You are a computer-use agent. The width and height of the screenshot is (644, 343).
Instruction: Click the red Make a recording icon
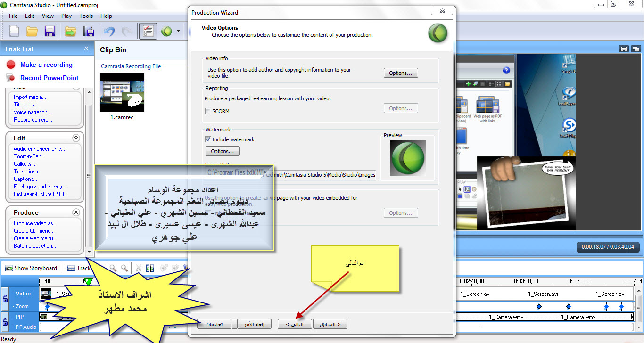pyautogui.click(x=11, y=65)
